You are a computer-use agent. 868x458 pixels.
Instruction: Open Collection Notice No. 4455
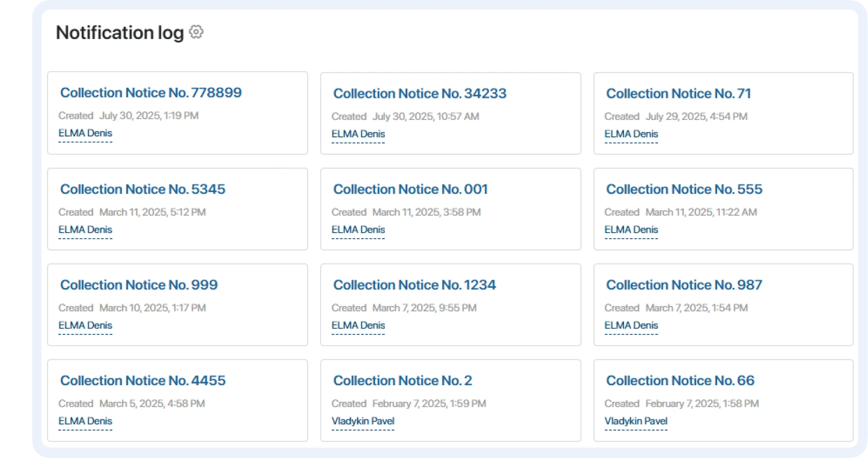142,381
